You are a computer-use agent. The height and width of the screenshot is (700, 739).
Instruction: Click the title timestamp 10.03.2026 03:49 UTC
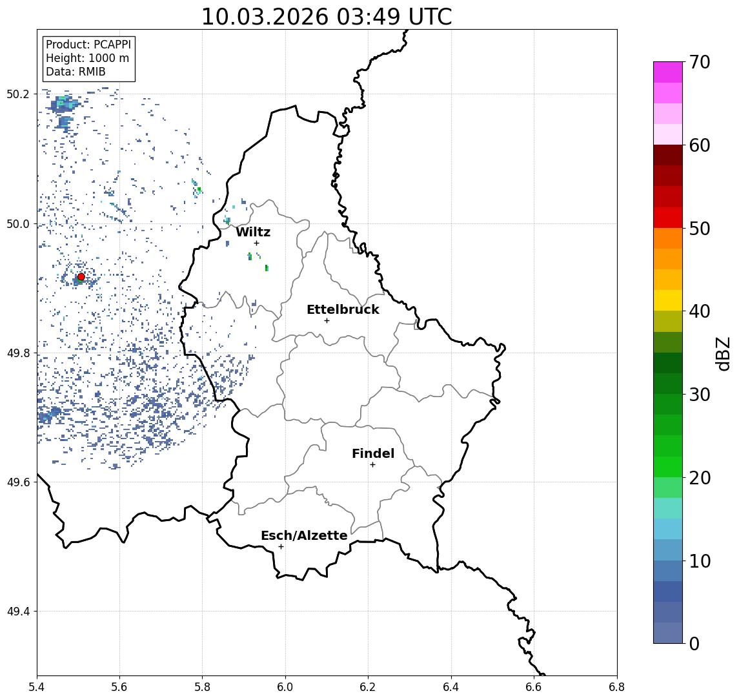(327, 17)
